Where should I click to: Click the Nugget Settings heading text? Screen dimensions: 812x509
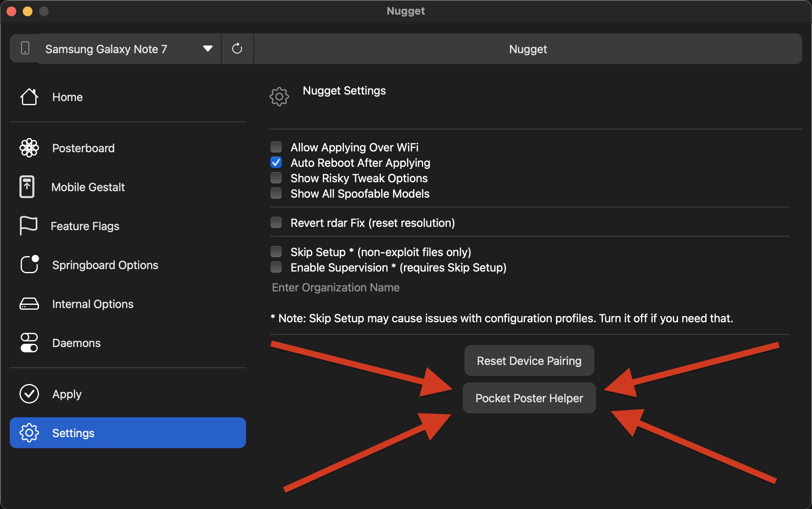point(344,91)
